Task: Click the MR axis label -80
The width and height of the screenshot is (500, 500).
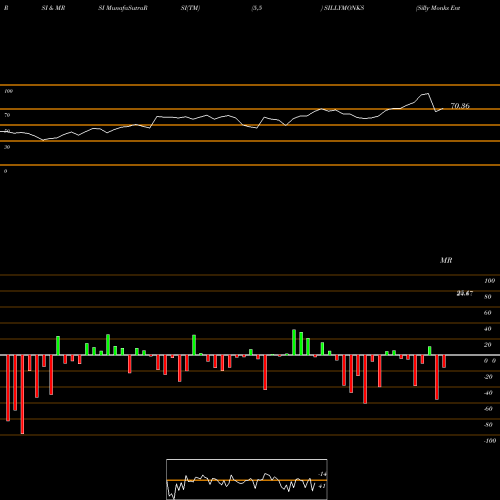Action: [488, 425]
